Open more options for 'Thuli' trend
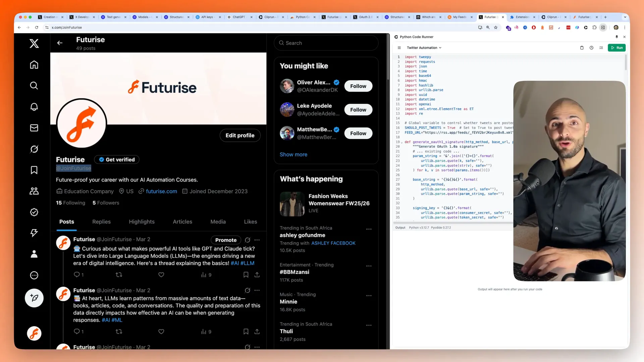 point(369,325)
